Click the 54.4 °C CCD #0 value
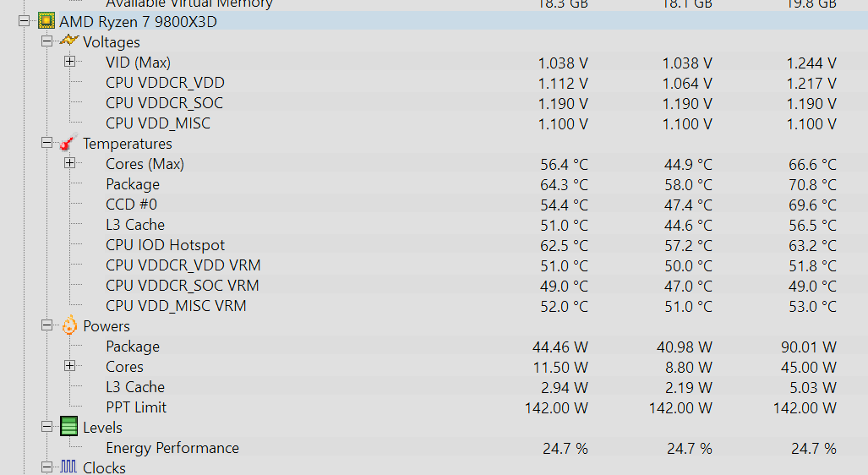The height and width of the screenshot is (475, 868). [x=564, y=205]
